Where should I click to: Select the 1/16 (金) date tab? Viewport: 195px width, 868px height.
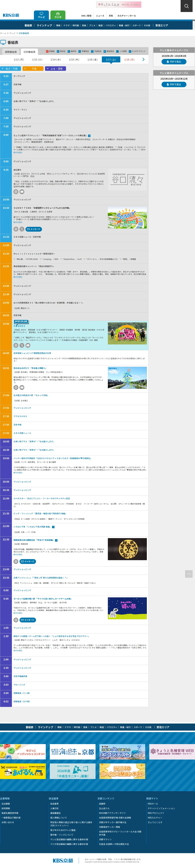(93, 60)
